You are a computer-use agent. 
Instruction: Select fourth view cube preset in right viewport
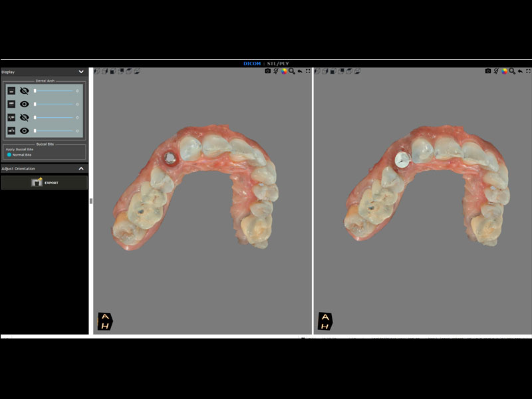(x=341, y=71)
